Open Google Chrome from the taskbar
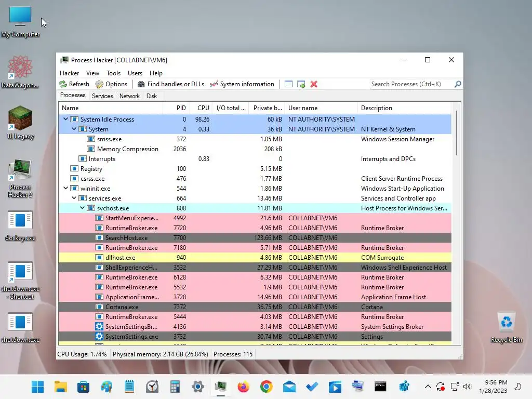Viewport: 532px width, 399px height. tap(267, 387)
